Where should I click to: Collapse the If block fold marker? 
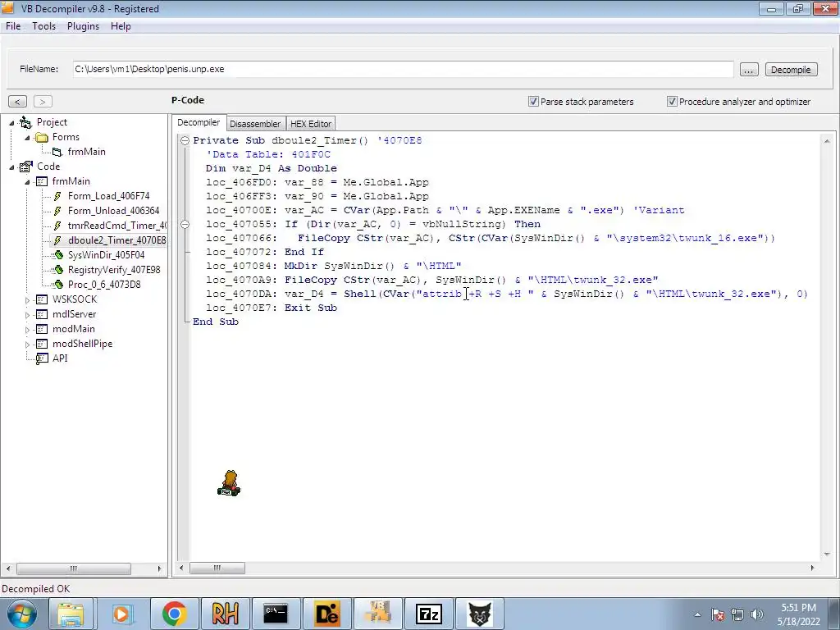[185, 224]
